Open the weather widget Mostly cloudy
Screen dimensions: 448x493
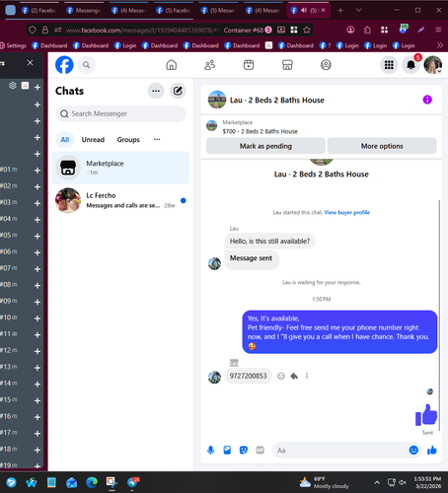click(x=324, y=482)
